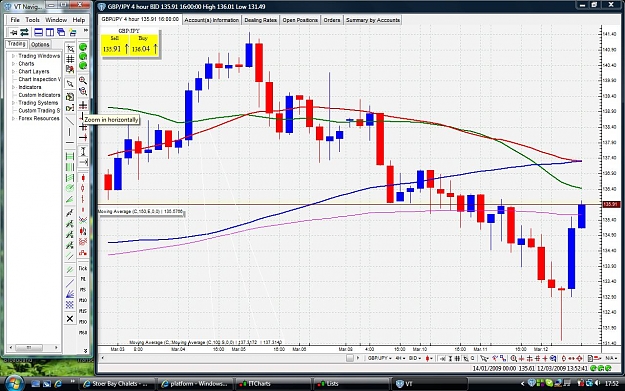Click the chart horizontal scrollbar left arrow
625x391 pixels.
pyautogui.click(x=102, y=358)
